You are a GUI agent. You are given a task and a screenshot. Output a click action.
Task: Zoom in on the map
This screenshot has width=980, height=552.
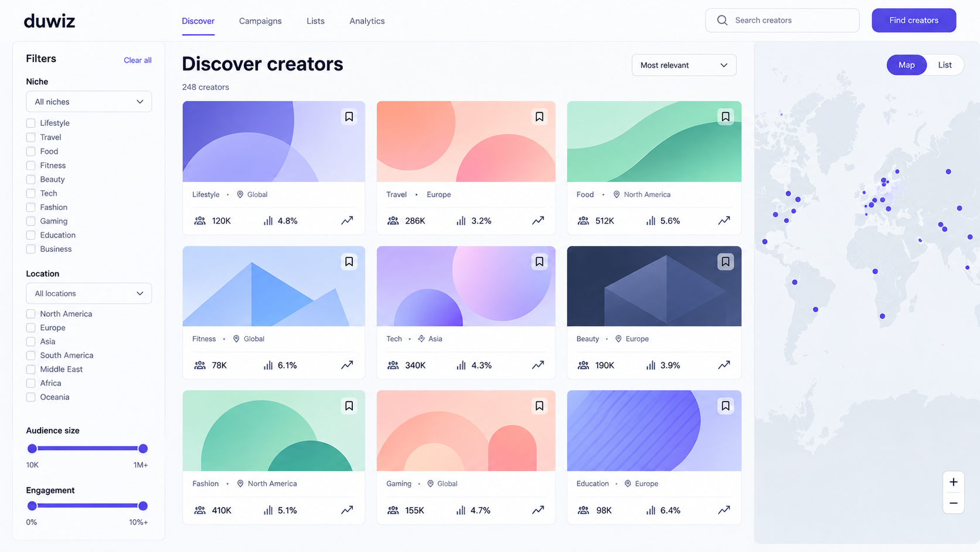[954, 482]
